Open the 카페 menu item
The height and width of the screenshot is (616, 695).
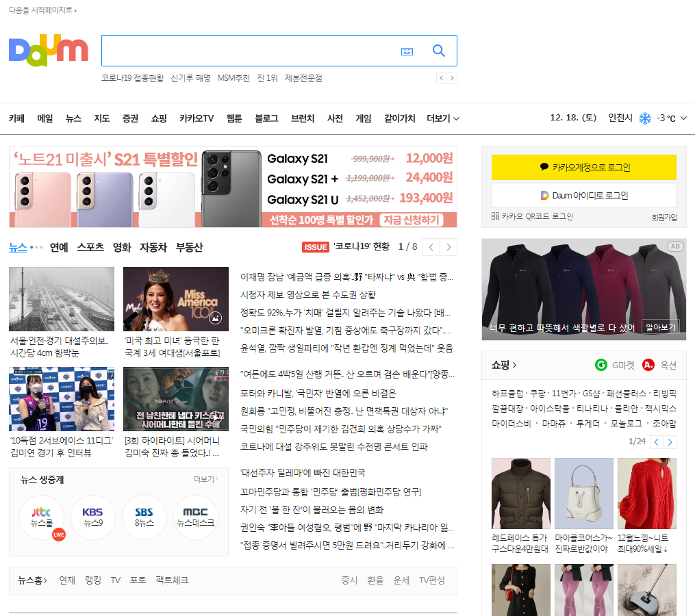coord(17,118)
